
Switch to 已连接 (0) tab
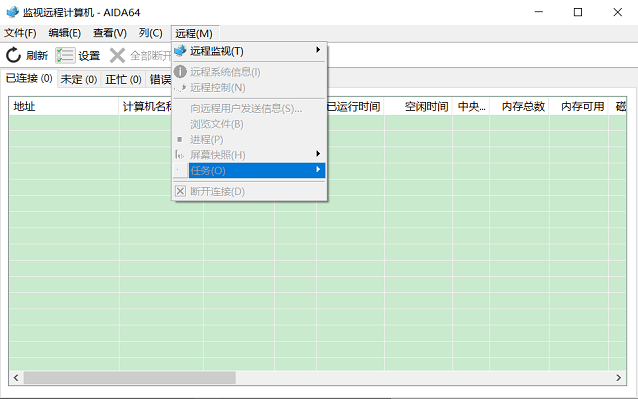[29, 78]
